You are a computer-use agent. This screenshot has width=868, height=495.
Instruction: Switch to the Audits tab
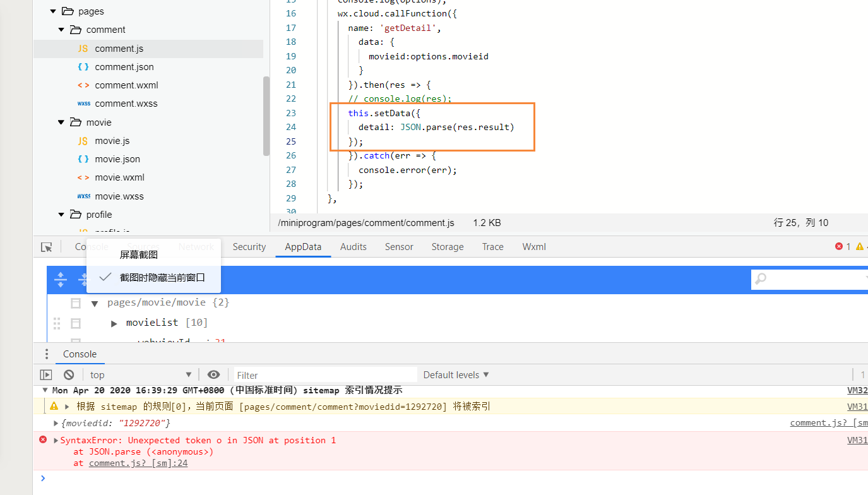354,247
